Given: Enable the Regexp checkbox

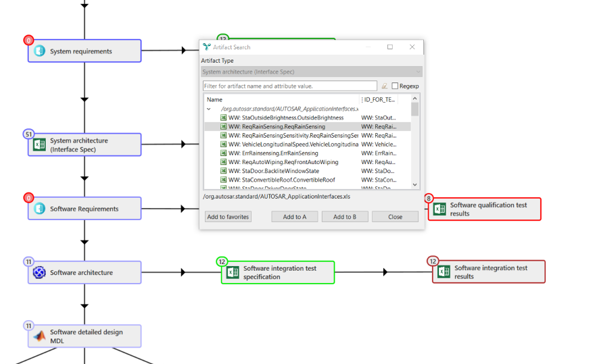Looking at the screenshot, I should click(x=395, y=86).
